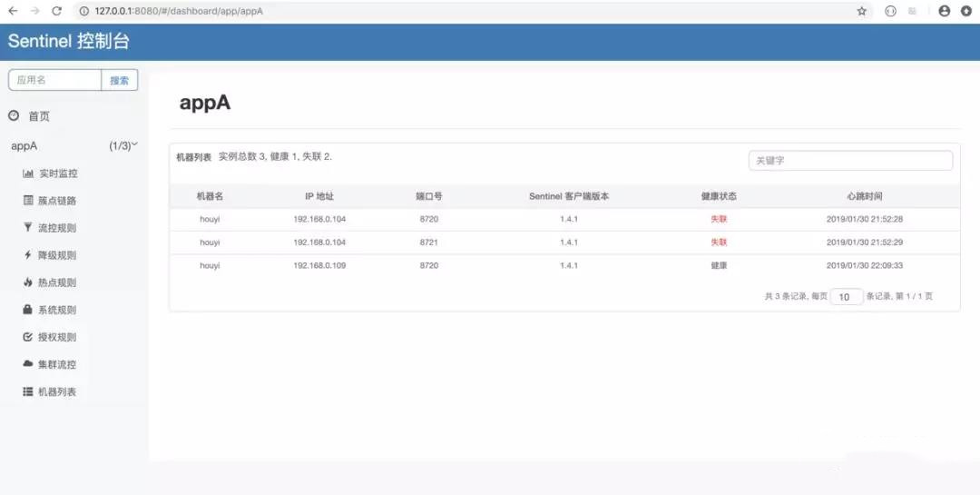The height and width of the screenshot is (495, 980).
Task: Click the 实例总数 3 summary text
Action: point(242,156)
